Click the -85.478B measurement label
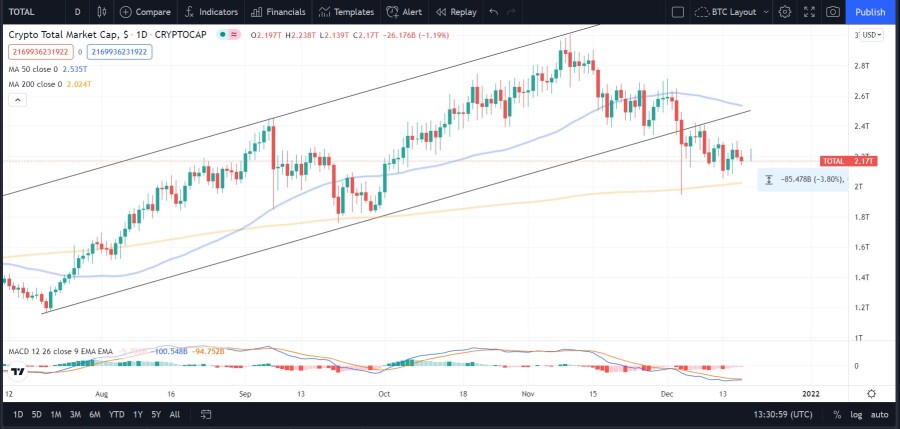The height and width of the screenshot is (429, 900). coord(804,179)
